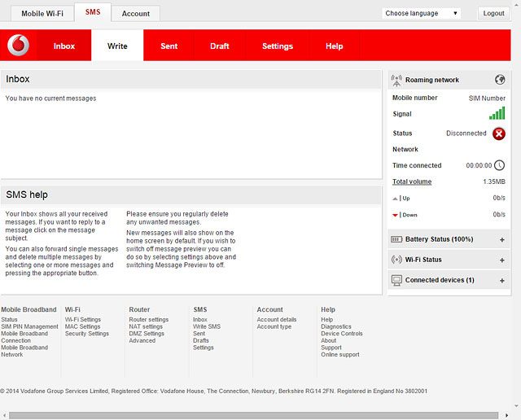Click the red disconnected status icon
The image size is (521, 420).
pos(498,133)
